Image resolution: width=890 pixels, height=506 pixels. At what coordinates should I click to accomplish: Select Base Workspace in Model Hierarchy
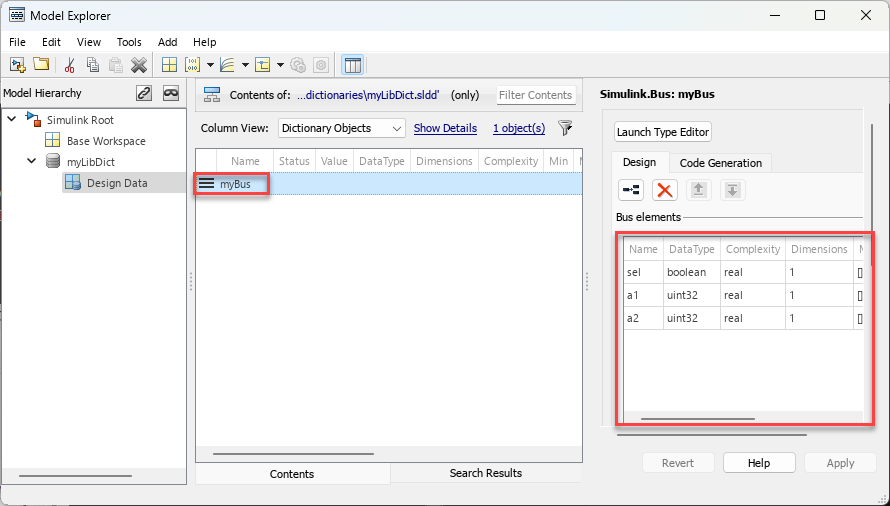point(105,141)
